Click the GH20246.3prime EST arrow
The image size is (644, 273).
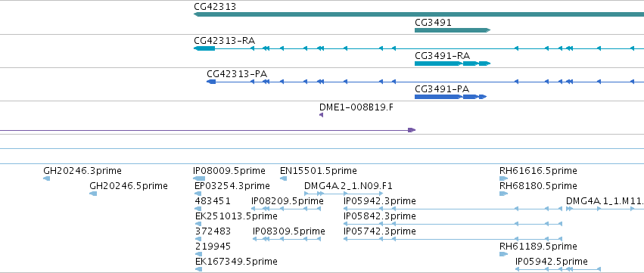coord(46,178)
